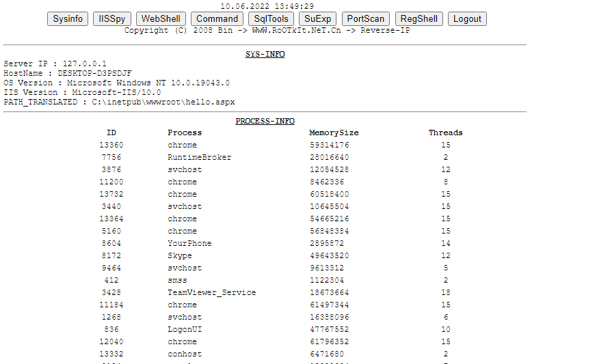Click the Process column header
This screenshot has width=597, height=364.
click(x=185, y=132)
